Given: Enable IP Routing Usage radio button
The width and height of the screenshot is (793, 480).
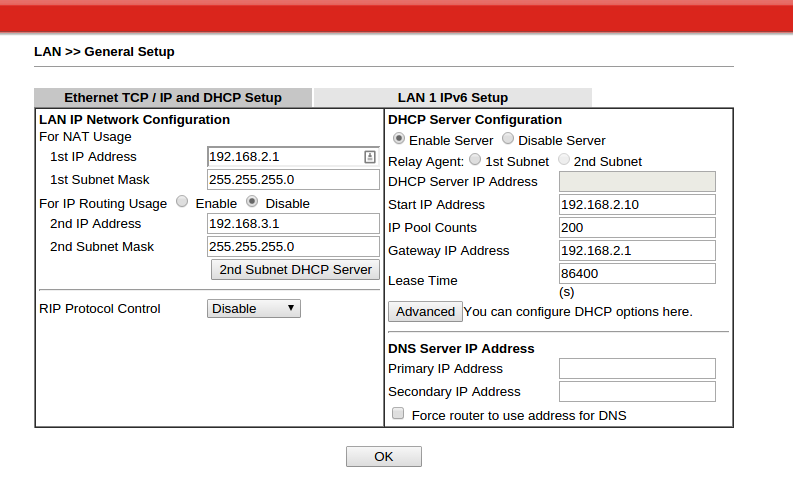Looking at the screenshot, I should click(182, 201).
